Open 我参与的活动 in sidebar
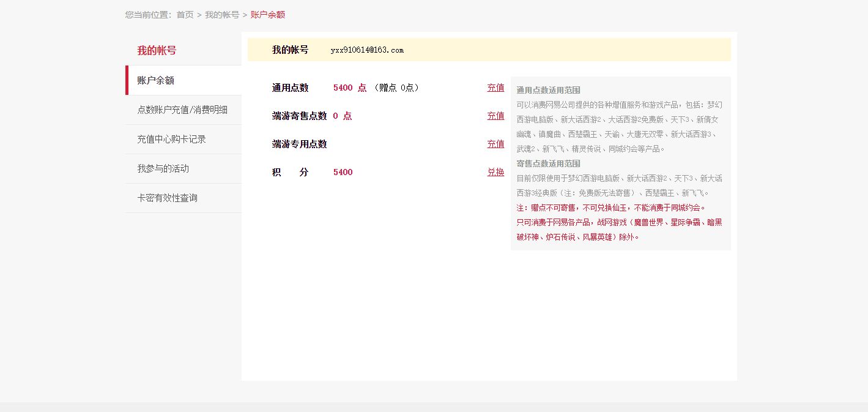 pos(184,168)
